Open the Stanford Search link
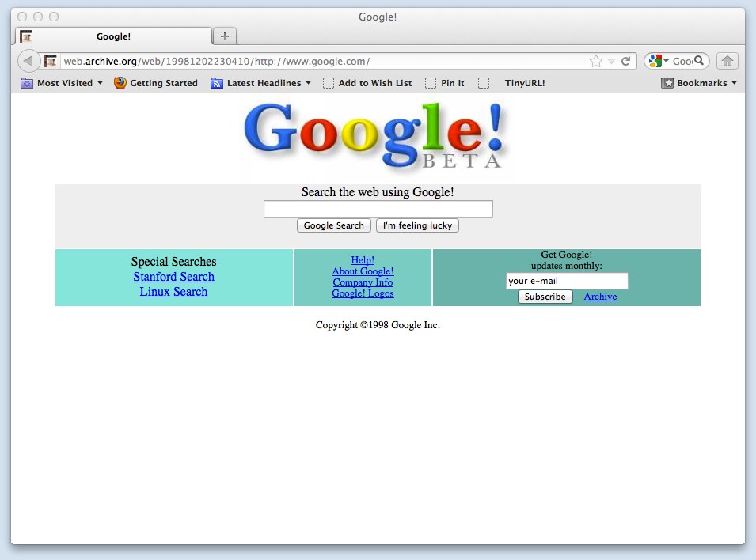756x560 pixels. pyautogui.click(x=173, y=276)
